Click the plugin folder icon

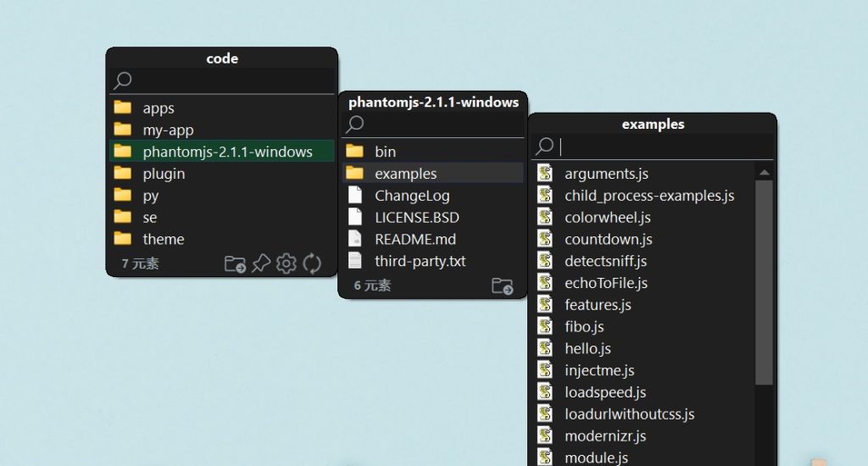123,173
